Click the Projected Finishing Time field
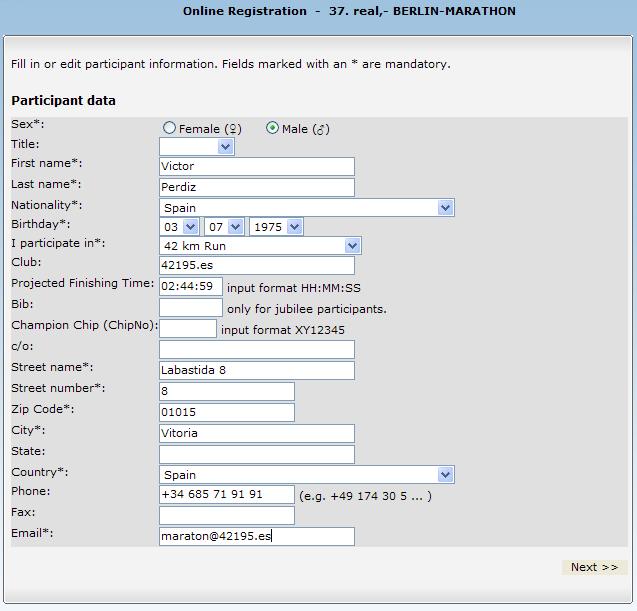 click(190, 286)
